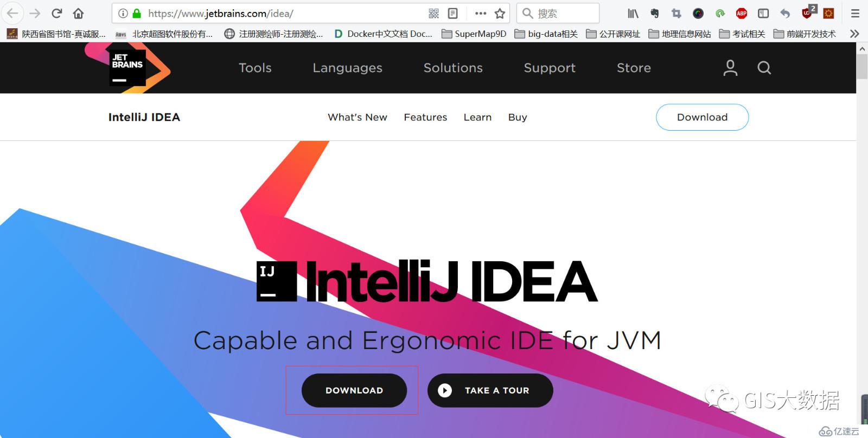Click the vertical scrollbar thumb
Image resolution: width=868 pixels, height=438 pixels.
[x=862, y=67]
